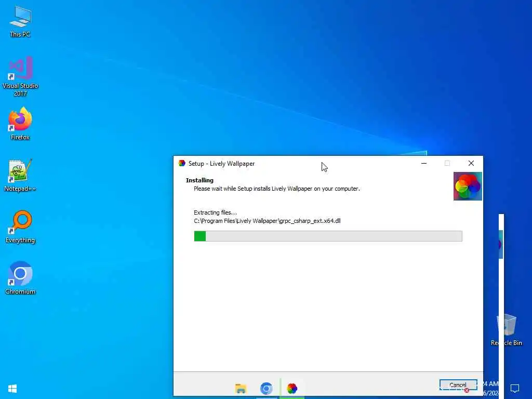Click the Lively Wallpaper taskbar icon
Image resolution: width=532 pixels, height=399 pixels.
[x=292, y=389]
